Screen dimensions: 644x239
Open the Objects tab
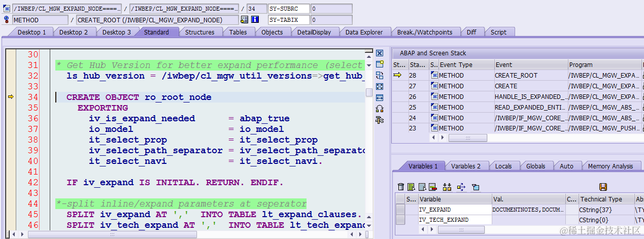pos(272,32)
